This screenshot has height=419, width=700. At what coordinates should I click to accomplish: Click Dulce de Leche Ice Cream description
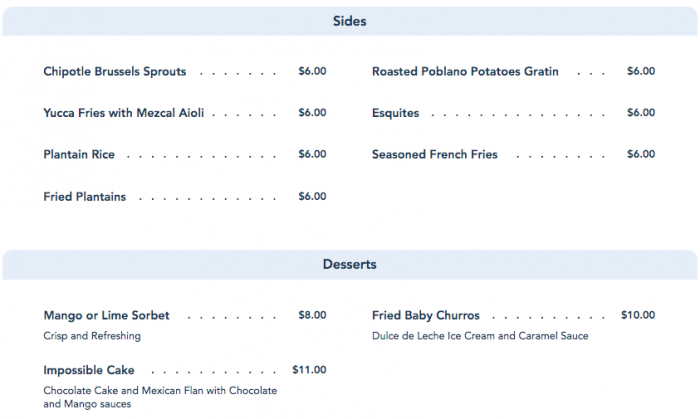[x=480, y=336]
